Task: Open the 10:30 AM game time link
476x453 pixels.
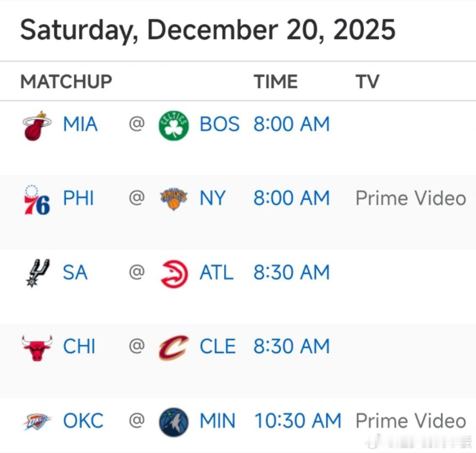Action: click(x=298, y=421)
